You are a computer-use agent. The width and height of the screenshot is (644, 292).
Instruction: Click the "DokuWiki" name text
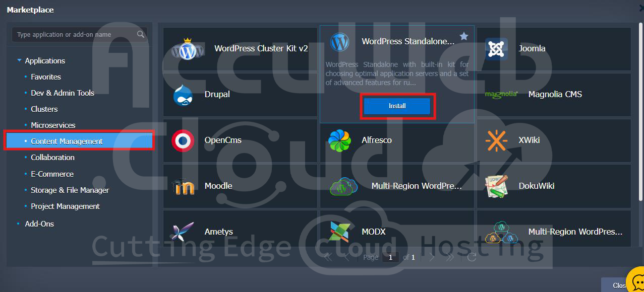point(537,186)
